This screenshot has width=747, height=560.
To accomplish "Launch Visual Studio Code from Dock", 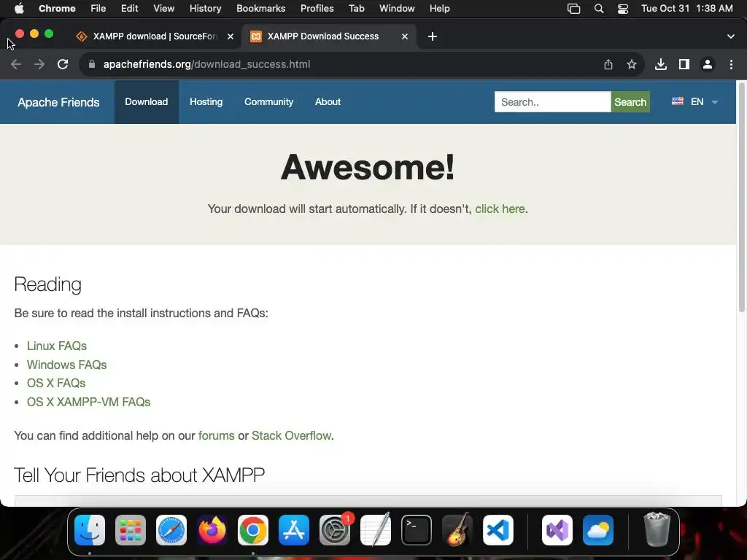I will coord(498,530).
